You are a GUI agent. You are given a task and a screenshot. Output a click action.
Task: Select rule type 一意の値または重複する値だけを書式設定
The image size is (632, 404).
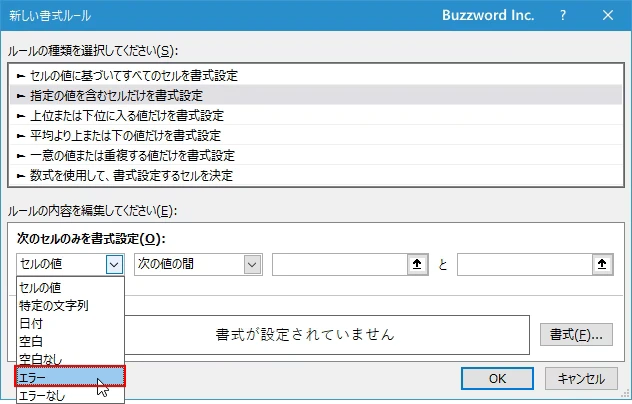(x=316, y=155)
